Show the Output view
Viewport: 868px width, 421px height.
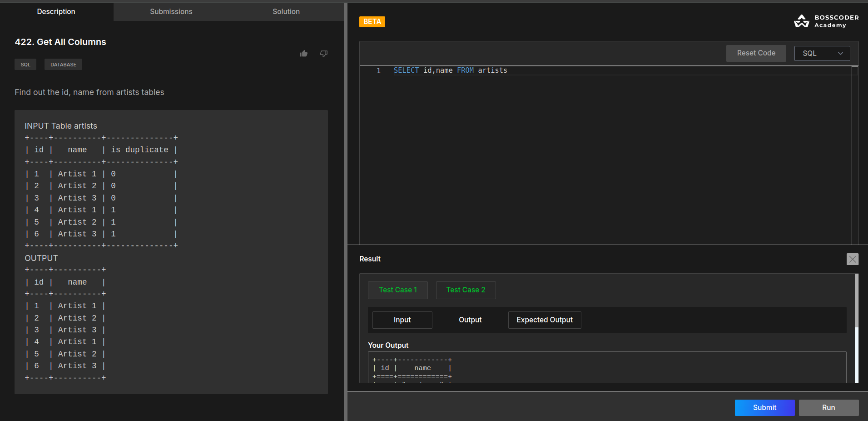470,320
